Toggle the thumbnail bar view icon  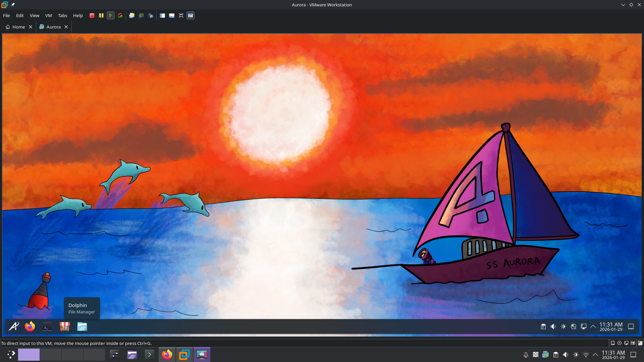172,15
